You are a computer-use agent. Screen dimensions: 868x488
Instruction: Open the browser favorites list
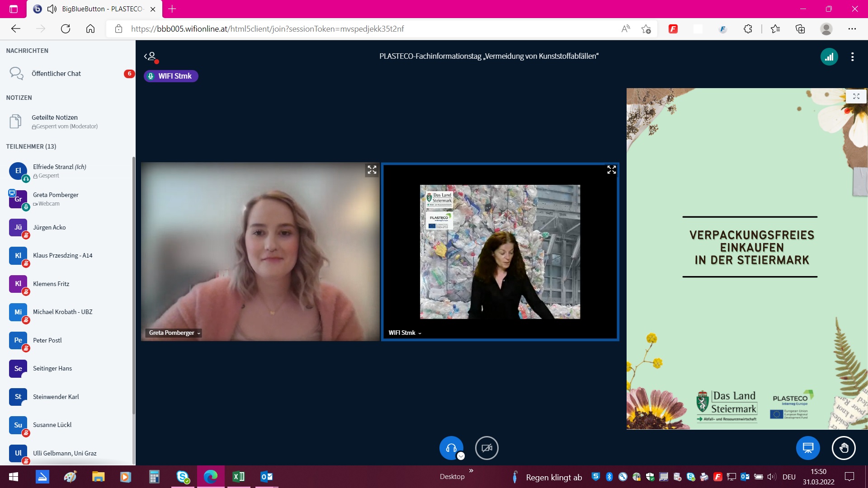(775, 29)
